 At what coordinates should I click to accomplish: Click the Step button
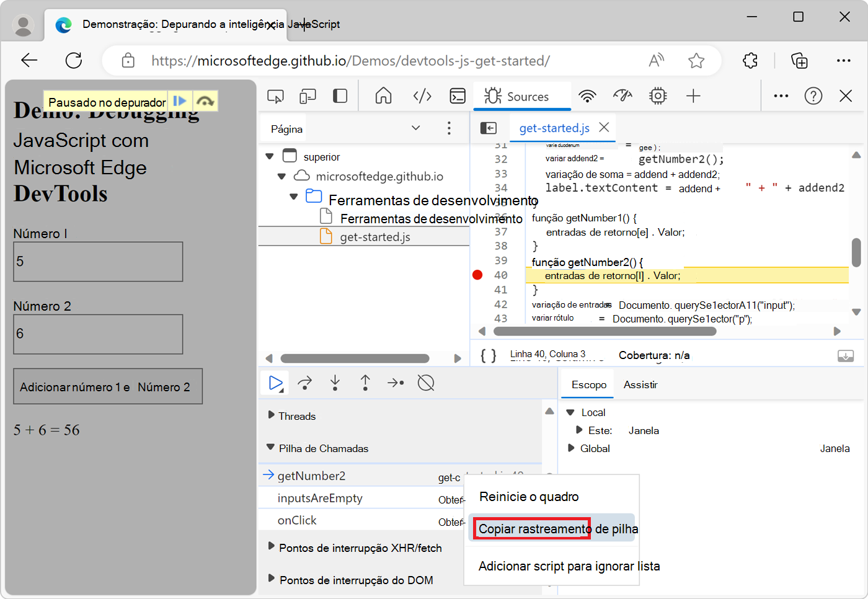[x=396, y=383]
